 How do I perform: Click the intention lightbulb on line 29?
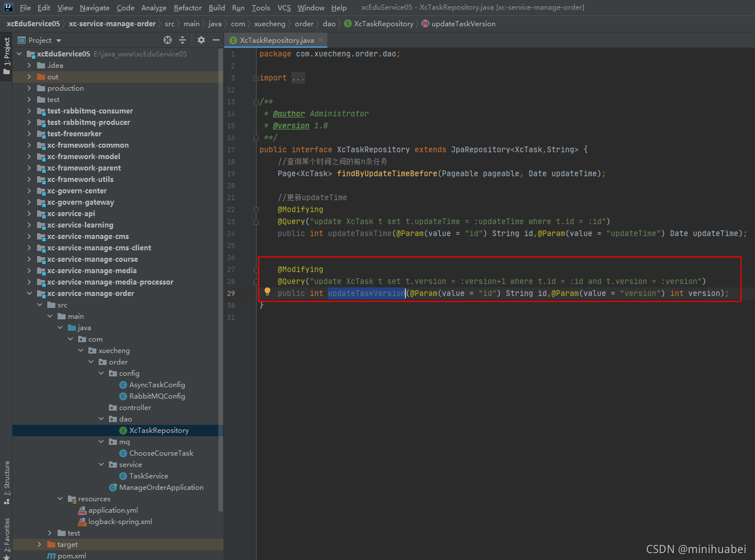pos(267,292)
